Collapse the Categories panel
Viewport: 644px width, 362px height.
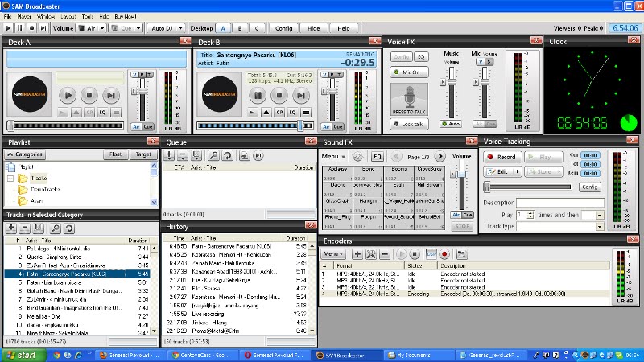25,154
